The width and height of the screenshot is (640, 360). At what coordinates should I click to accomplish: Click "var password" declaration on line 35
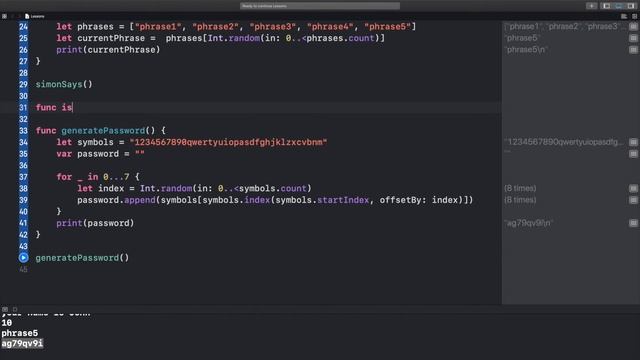pos(87,154)
